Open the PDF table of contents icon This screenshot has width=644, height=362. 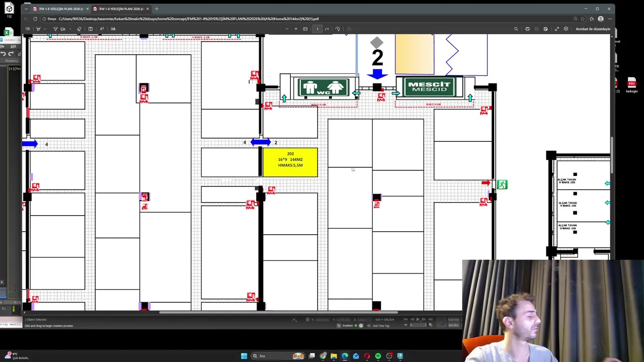[x=28, y=29]
